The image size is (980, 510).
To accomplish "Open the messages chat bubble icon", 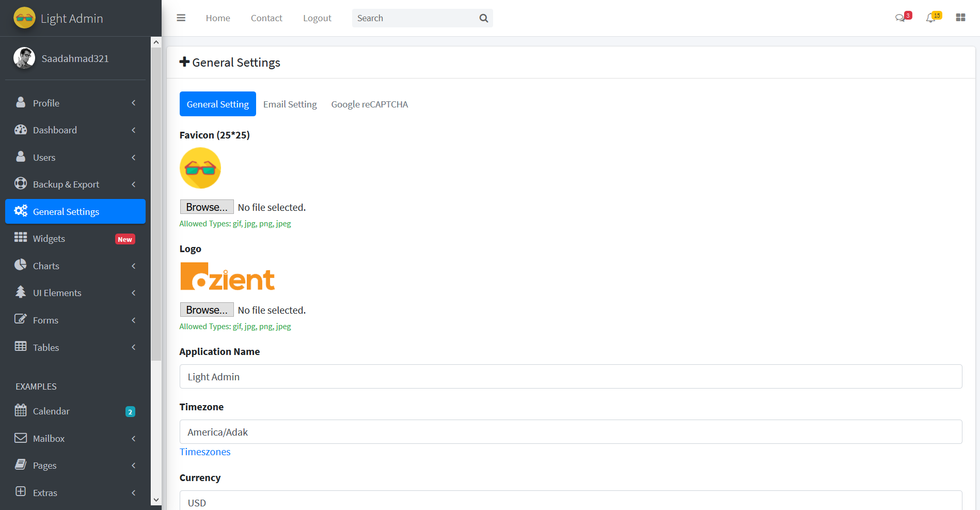I will [900, 18].
